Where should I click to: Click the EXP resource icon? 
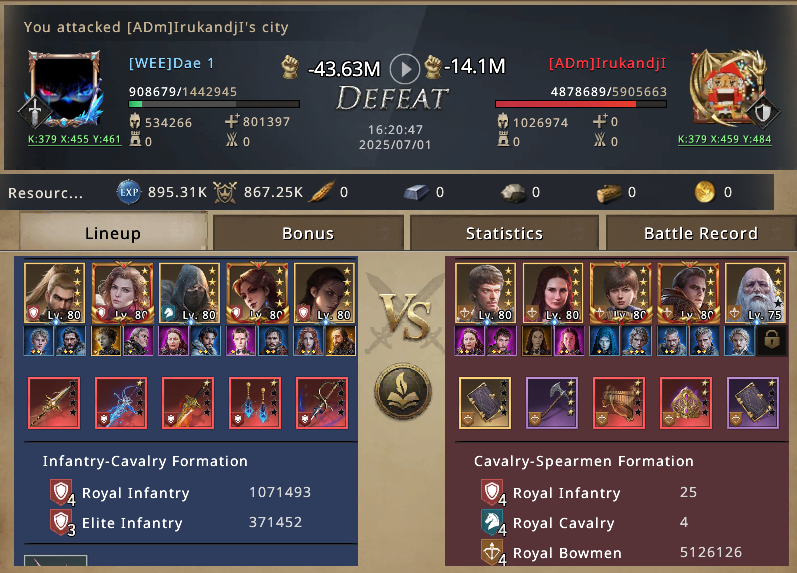[129, 192]
